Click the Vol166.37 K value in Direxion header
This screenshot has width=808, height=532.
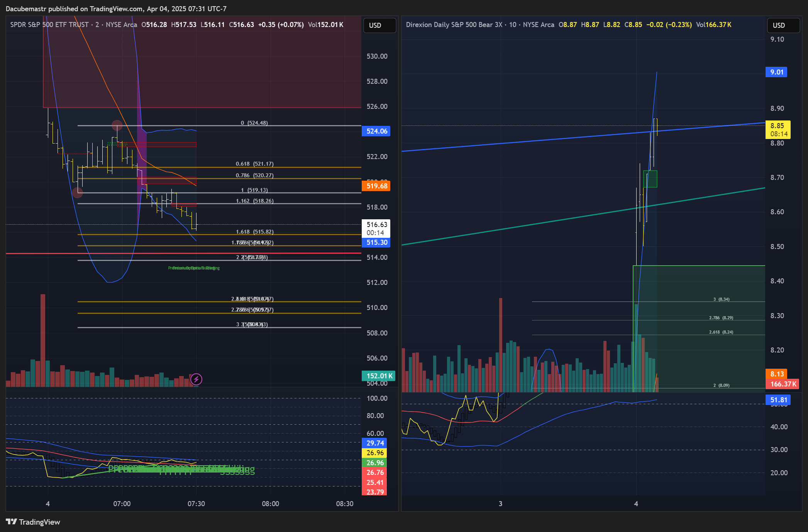(x=713, y=25)
